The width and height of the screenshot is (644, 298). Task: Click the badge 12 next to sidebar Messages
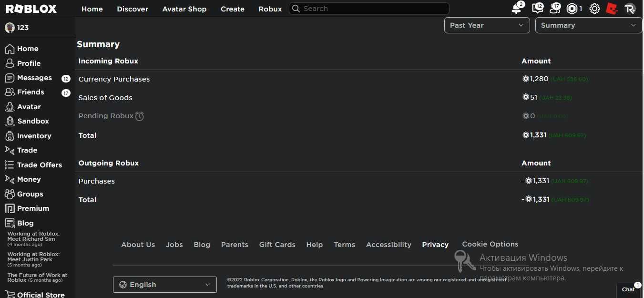(66, 79)
